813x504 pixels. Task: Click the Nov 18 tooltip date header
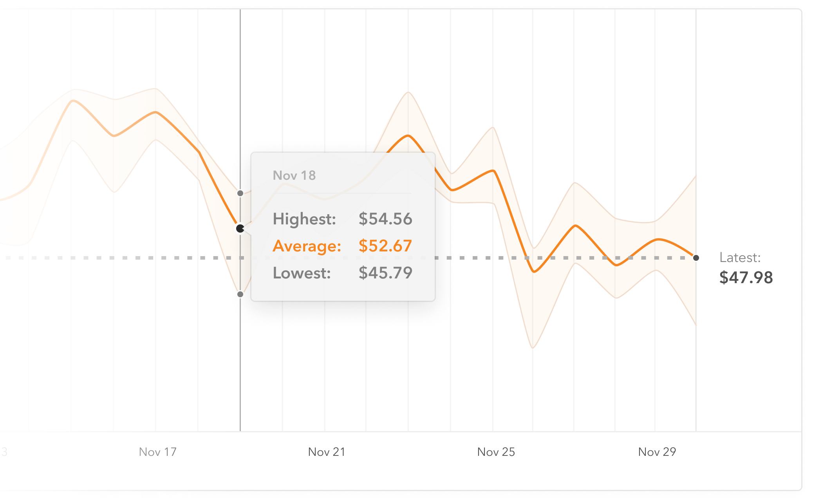click(294, 175)
